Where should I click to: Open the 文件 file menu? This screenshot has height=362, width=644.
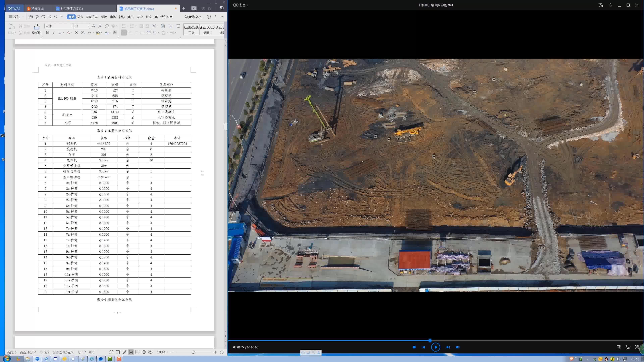pos(16,17)
